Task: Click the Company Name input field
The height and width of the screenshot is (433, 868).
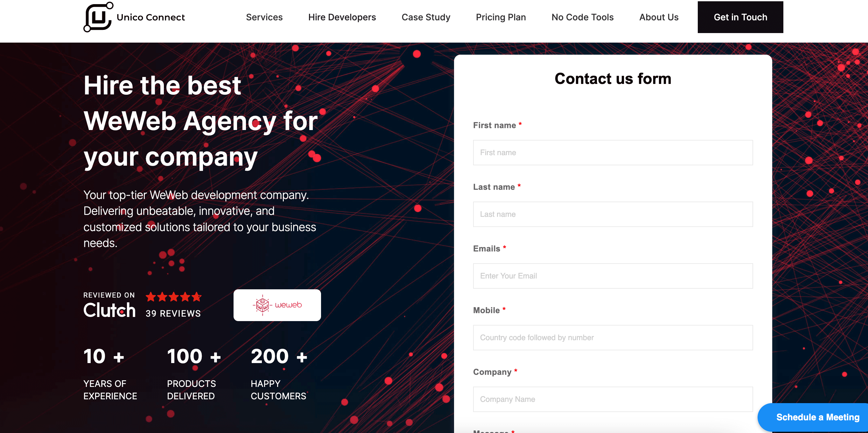Action: point(613,398)
